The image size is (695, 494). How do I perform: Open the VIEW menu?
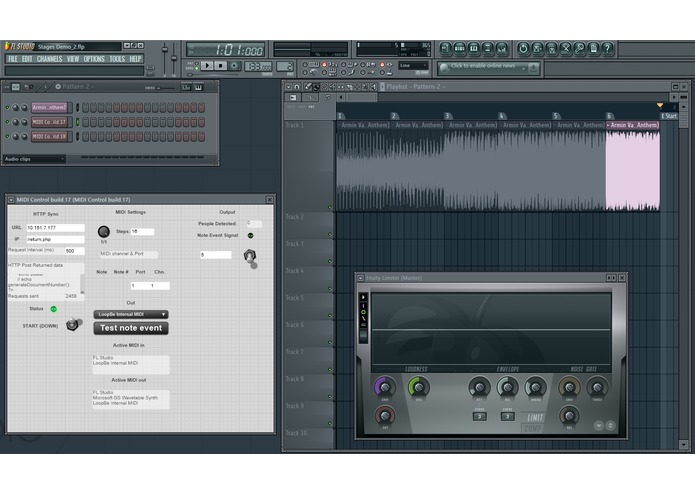coord(73,59)
